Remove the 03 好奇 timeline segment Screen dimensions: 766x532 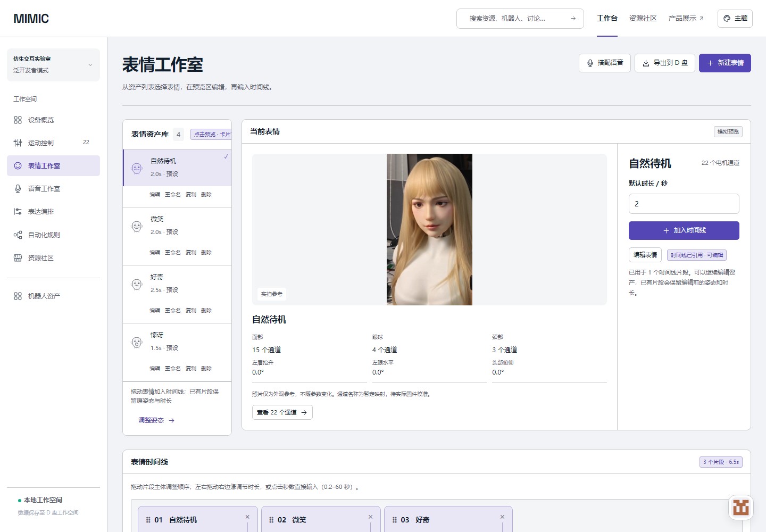(x=502, y=517)
